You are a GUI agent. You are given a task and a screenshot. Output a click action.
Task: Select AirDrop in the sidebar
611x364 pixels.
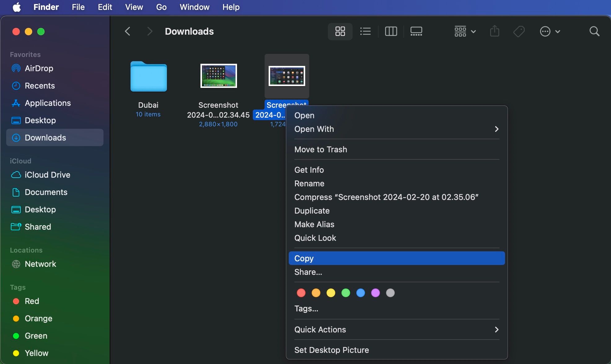[38, 68]
